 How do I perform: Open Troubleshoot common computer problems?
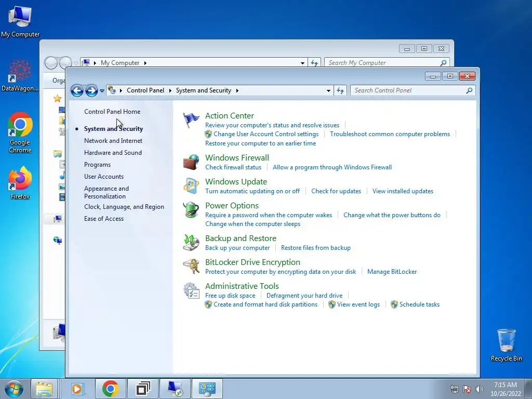[x=390, y=134]
